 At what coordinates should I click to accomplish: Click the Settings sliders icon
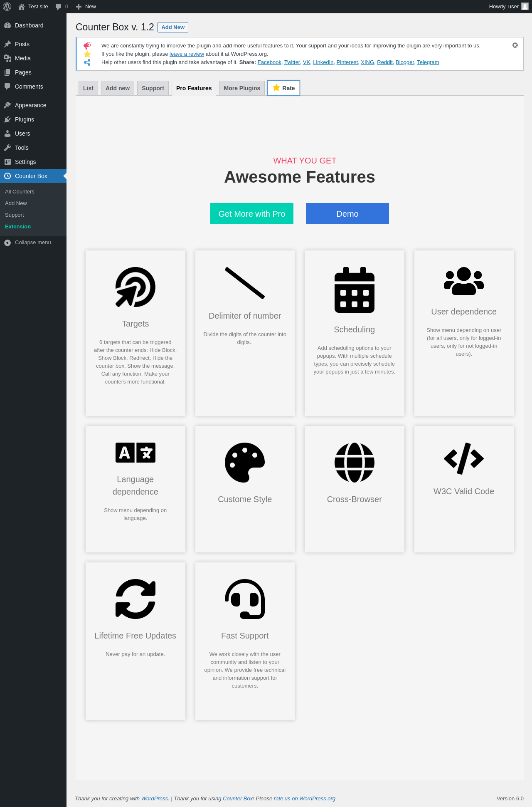[7, 162]
